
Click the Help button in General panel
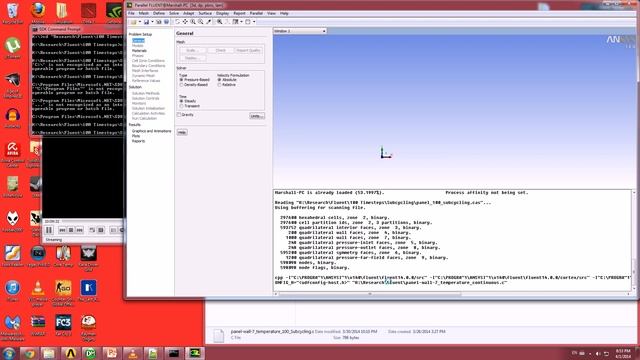(182, 132)
